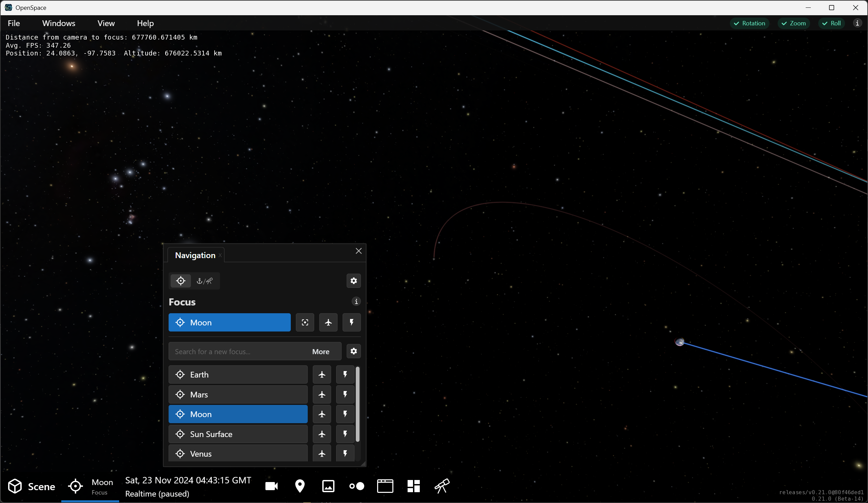Fly to the current focus Moon

coord(328,322)
